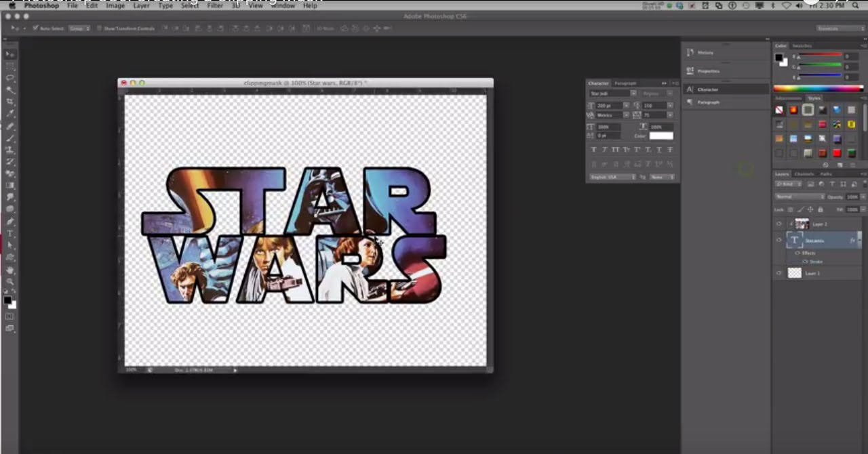868x454 pixels.
Task: Open the layer Kind filter dropdown
Action: coord(788,184)
